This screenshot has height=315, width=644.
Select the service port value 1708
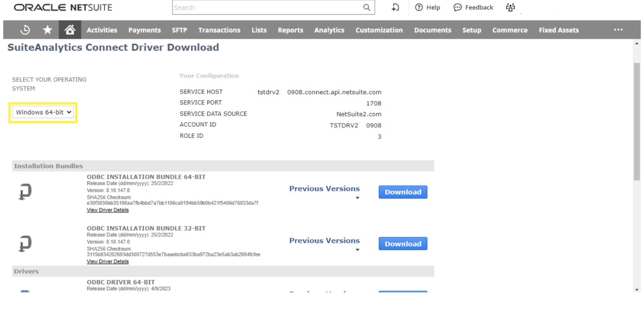[374, 103]
